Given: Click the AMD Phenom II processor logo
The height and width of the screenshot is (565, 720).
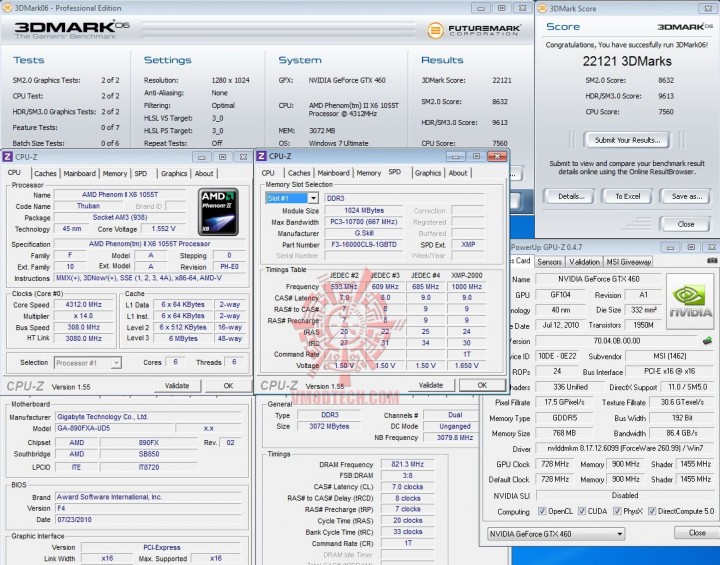Looking at the screenshot, I should point(218,211).
